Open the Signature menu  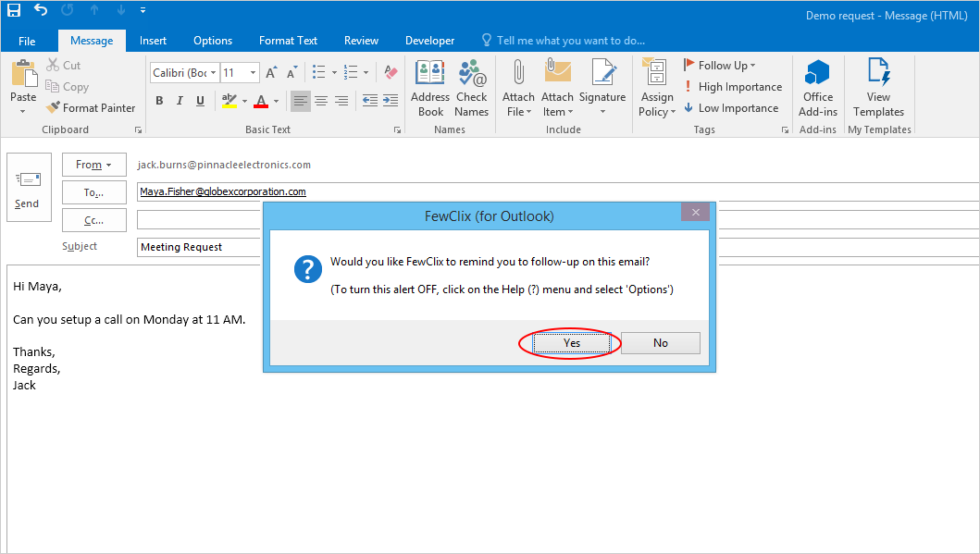tap(602, 89)
